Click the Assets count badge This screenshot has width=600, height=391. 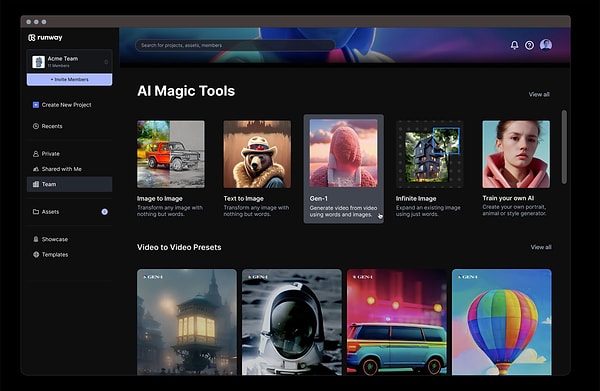coord(104,212)
